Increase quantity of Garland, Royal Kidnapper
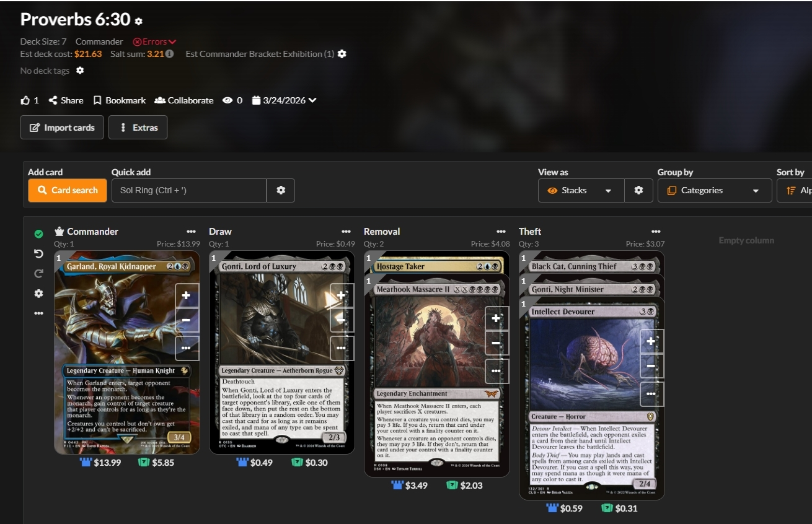 point(187,295)
